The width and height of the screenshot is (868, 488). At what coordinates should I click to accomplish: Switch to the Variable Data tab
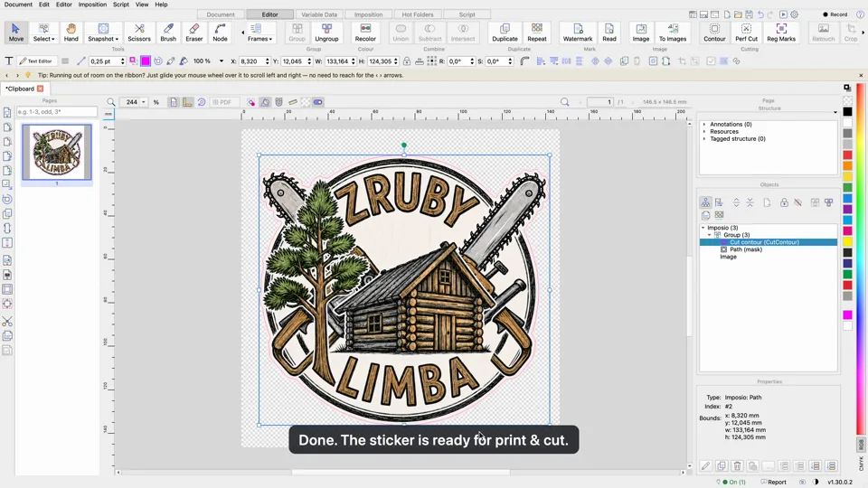pos(319,14)
